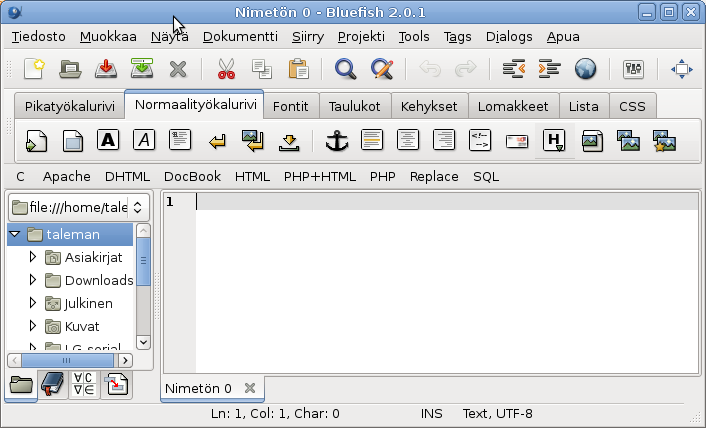706x428 pixels.
Task: Collapse the taleman folder
Action: click(x=15, y=234)
